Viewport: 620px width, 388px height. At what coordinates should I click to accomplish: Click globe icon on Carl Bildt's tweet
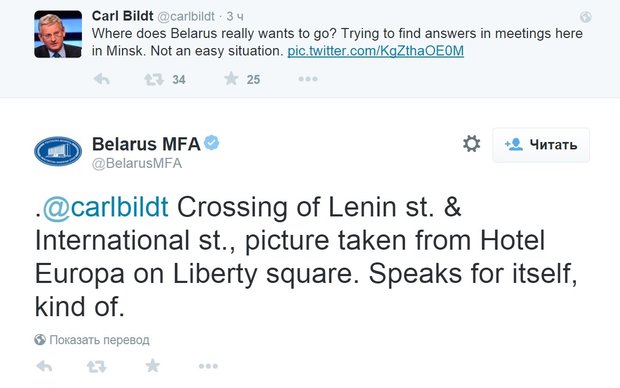tap(586, 17)
